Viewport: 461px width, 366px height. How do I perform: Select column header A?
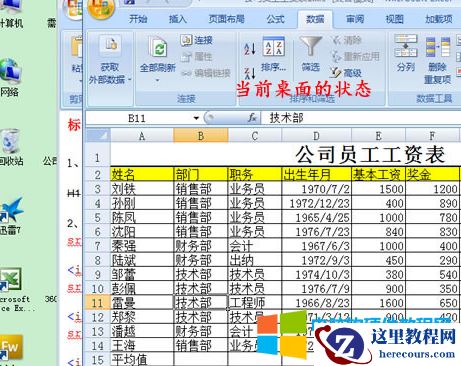[x=142, y=136]
